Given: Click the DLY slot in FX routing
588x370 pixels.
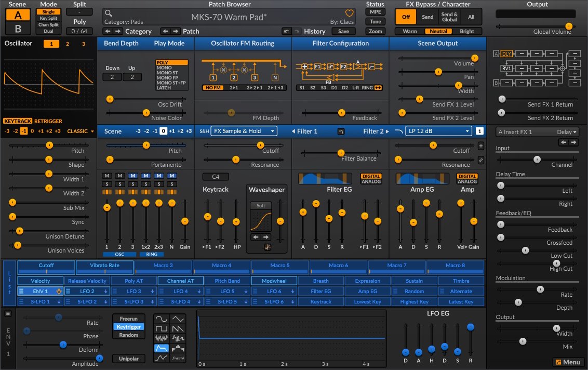Looking at the screenshot, I should pyautogui.click(x=506, y=54).
